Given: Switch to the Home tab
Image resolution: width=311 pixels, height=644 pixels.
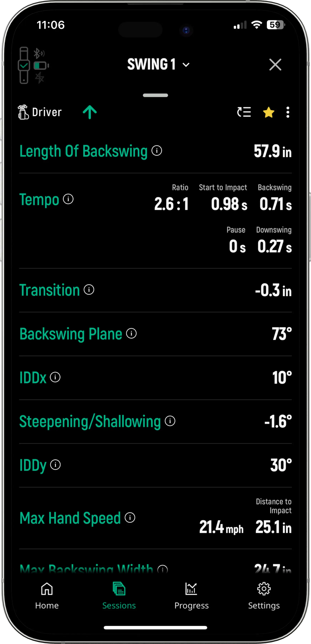Looking at the screenshot, I should coord(47,596).
